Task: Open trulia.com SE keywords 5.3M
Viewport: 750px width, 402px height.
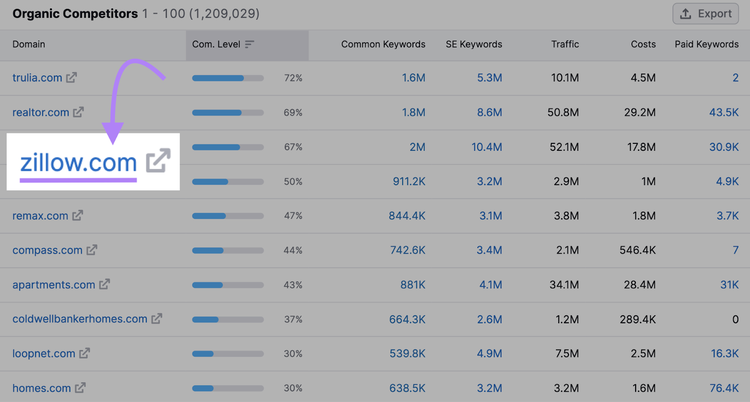Action: pos(490,78)
